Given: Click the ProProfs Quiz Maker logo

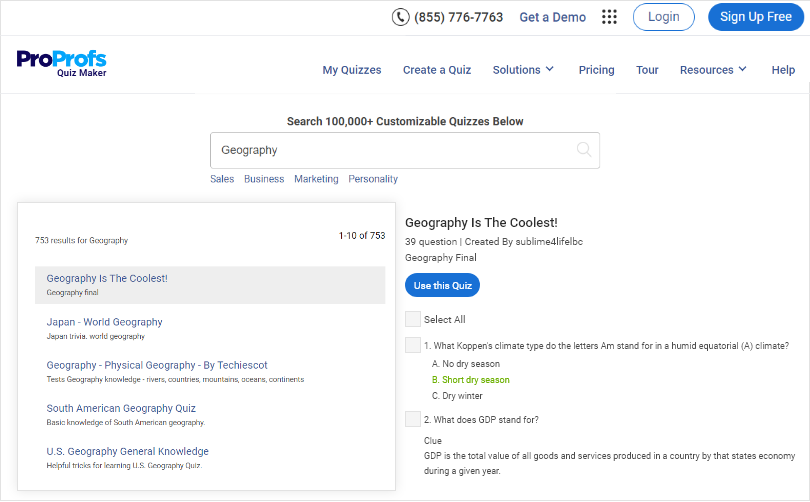Looking at the screenshot, I should (61, 62).
